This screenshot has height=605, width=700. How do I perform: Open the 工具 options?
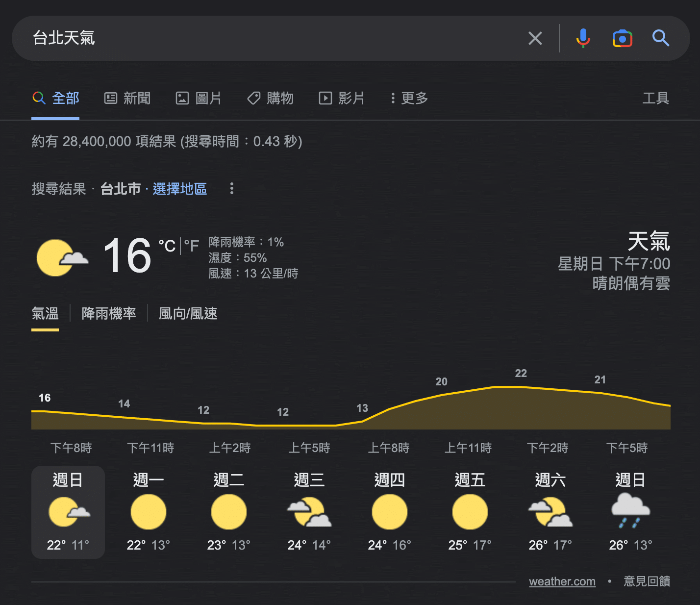[656, 99]
